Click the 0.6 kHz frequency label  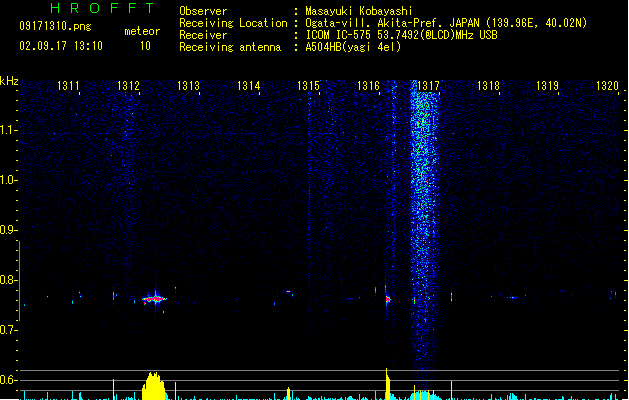[8, 380]
